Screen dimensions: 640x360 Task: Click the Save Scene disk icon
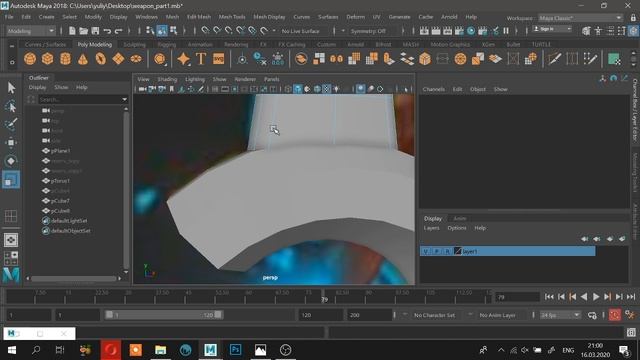pos(95,31)
